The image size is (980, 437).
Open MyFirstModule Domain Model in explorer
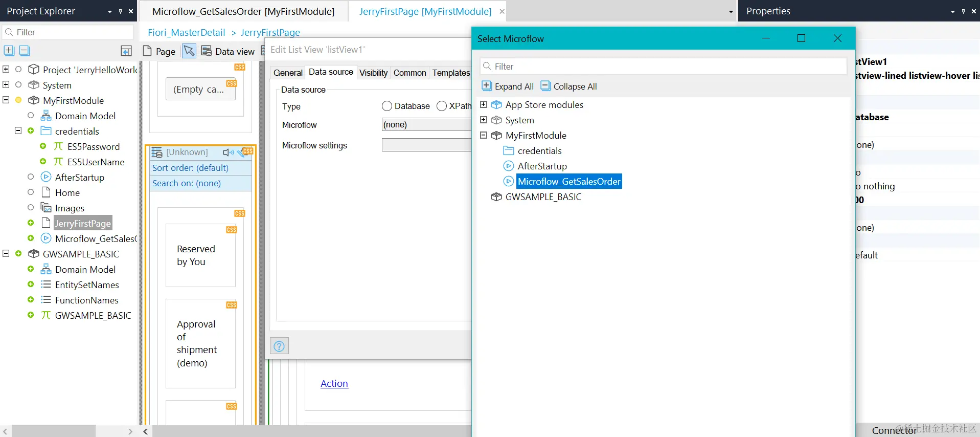tap(85, 116)
